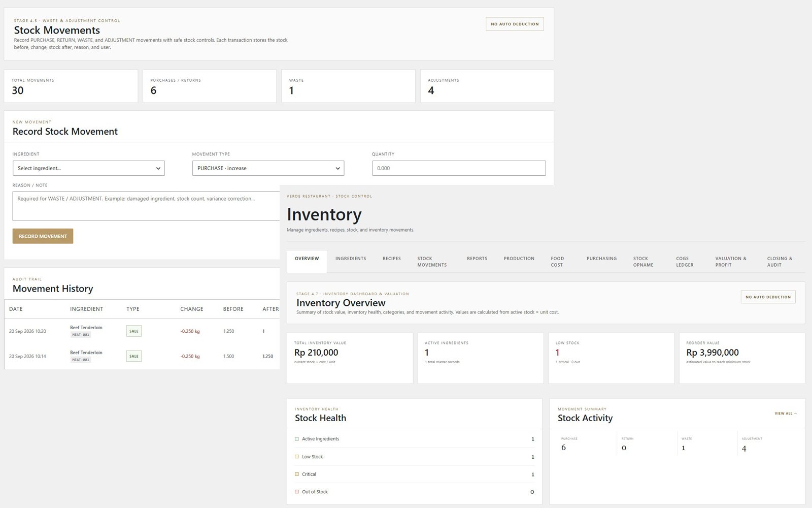Open the Movement Type PURCHASE dropdown
The image size is (812, 508).
[x=268, y=168]
